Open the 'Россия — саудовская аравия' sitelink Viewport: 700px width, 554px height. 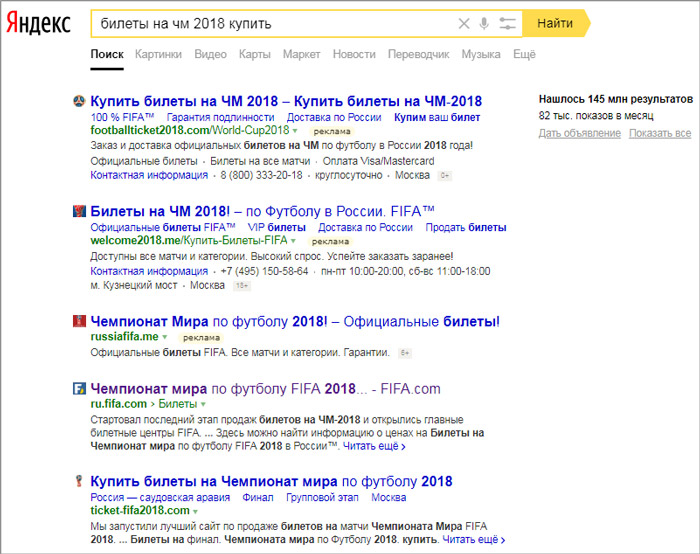pyautogui.click(x=160, y=497)
